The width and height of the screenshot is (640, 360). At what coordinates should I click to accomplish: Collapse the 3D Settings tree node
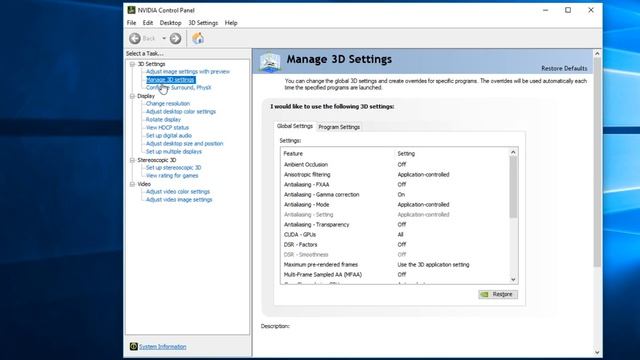[132, 64]
